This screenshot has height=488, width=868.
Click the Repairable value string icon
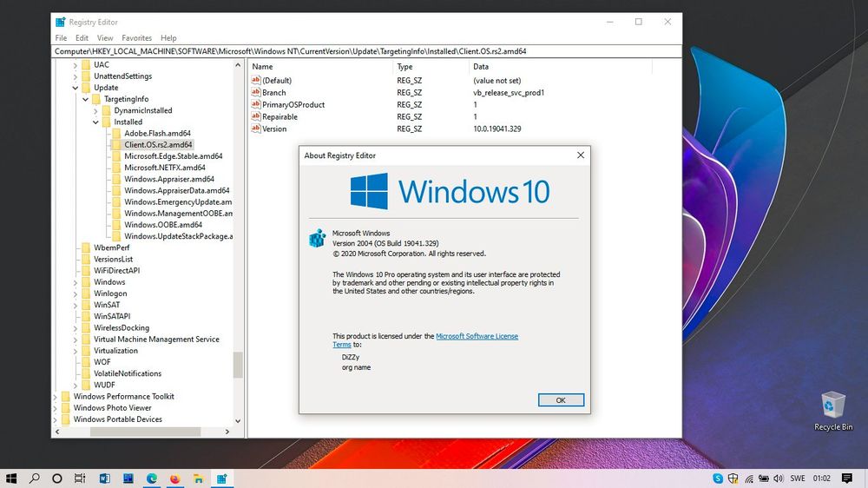(256, 116)
